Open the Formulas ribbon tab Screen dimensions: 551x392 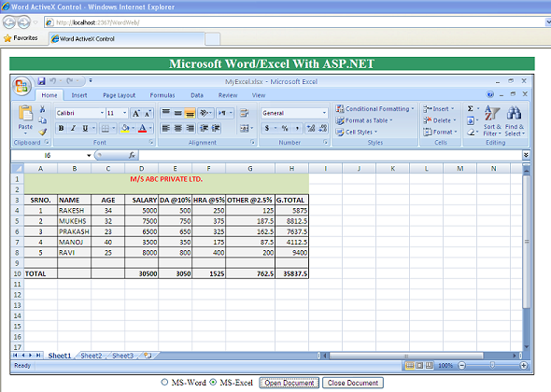162,95
